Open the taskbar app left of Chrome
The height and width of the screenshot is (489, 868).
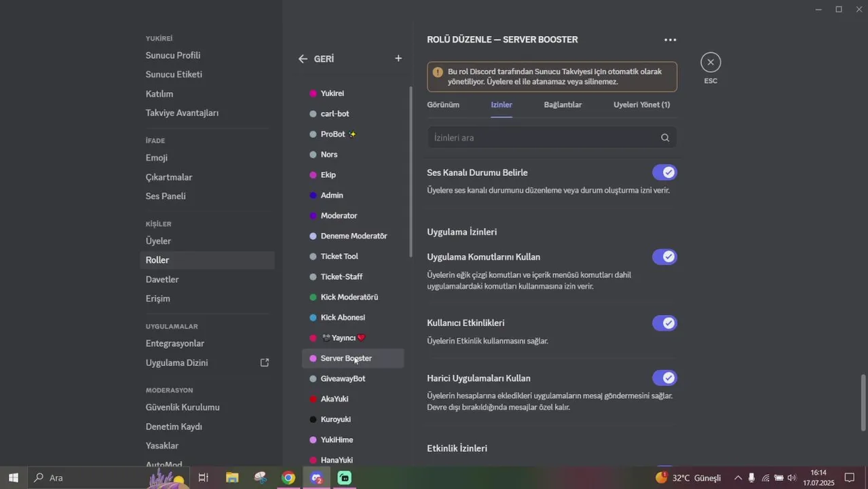pyautogui.click(x=261, y=477)
